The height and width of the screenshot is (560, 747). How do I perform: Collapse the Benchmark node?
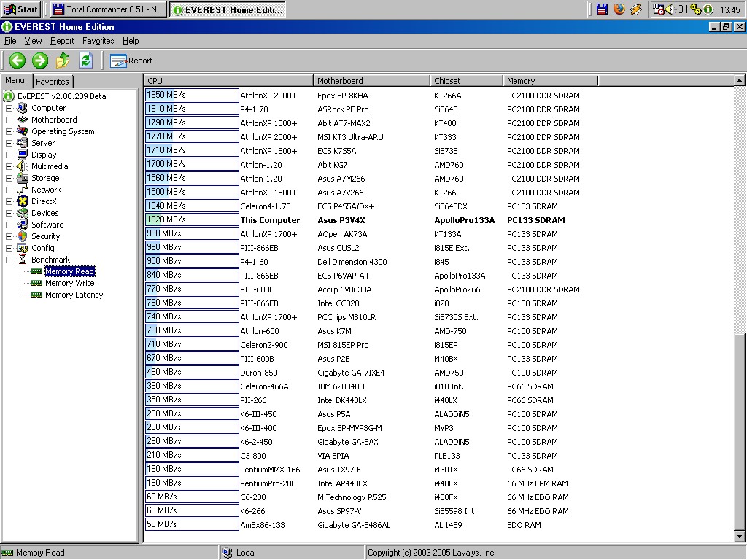click(x=9, y=260)
